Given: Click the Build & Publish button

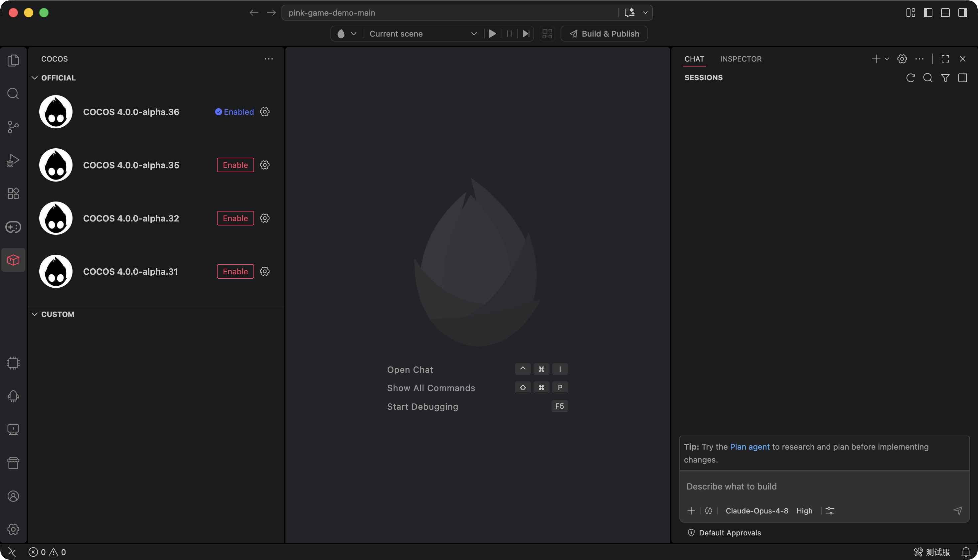Looking at the screenshot, I should pyautogui.click(x=604, y=34).
